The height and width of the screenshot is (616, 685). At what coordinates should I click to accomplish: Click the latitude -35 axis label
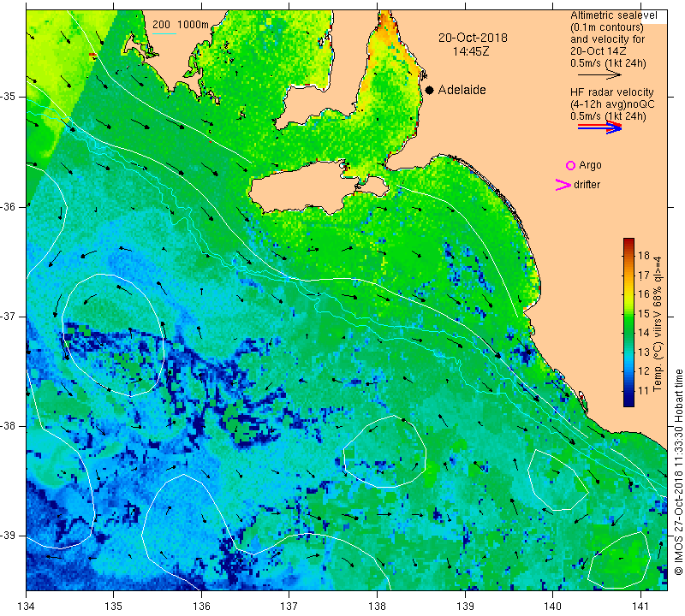tap(9, 97)
